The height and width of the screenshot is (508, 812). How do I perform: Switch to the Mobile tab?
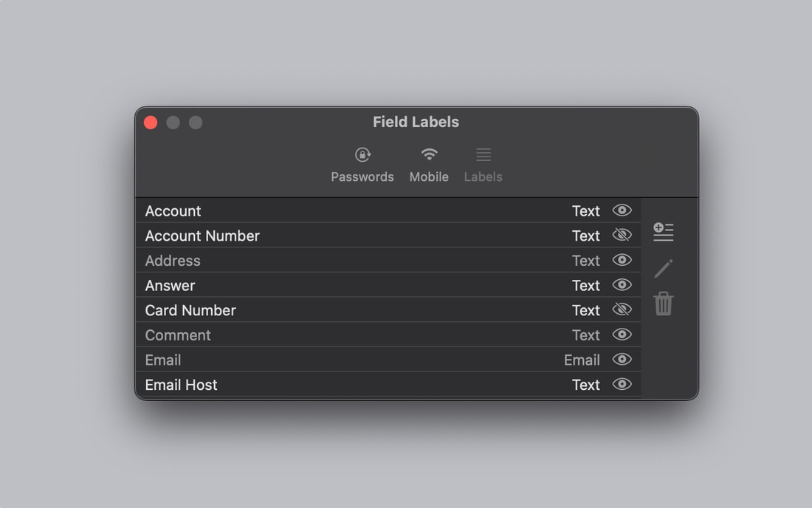point(429,165)
